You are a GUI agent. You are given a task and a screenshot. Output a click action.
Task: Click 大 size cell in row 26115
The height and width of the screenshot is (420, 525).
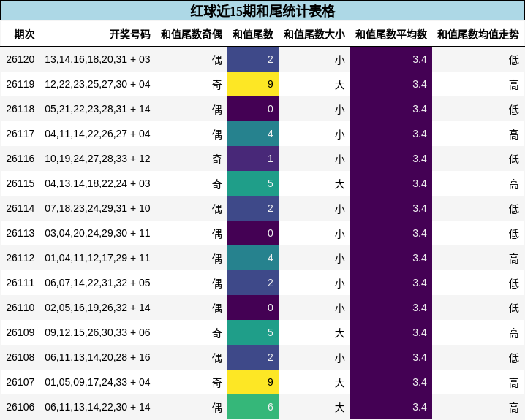340,184
